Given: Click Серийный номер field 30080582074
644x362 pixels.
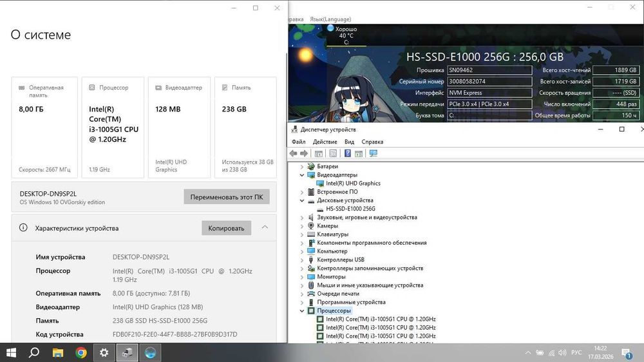Looking at the screenshot, I should point(489,81).
